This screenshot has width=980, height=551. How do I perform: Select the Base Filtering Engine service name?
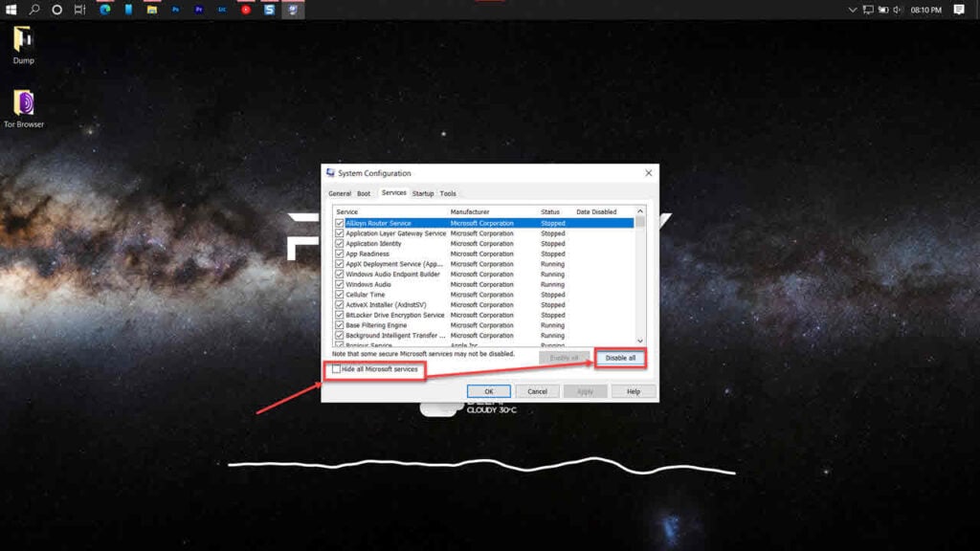click(376, 325)
